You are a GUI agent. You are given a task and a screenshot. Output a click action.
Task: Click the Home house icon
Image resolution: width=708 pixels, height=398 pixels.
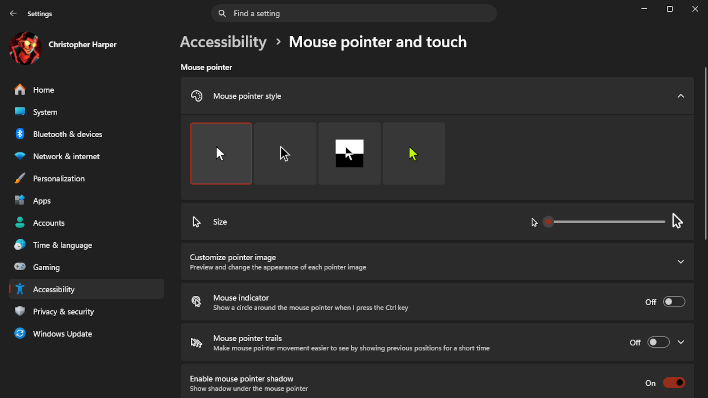(20, 90)
